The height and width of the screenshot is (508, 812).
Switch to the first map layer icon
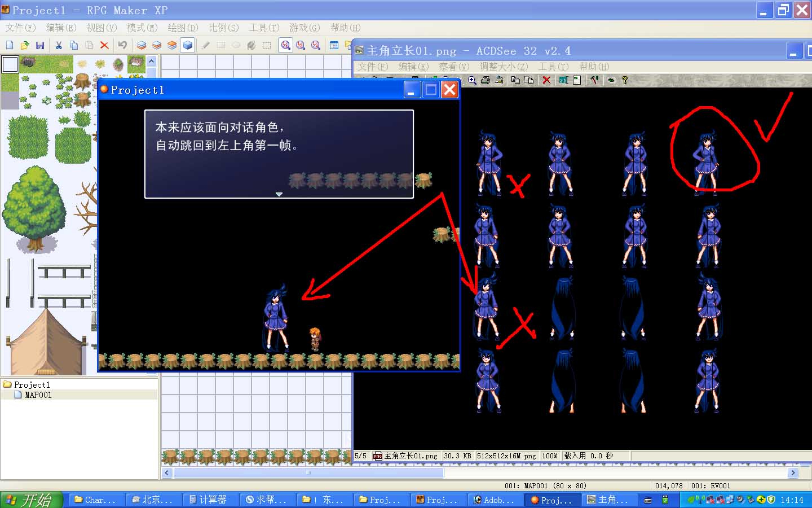(142, 45)
